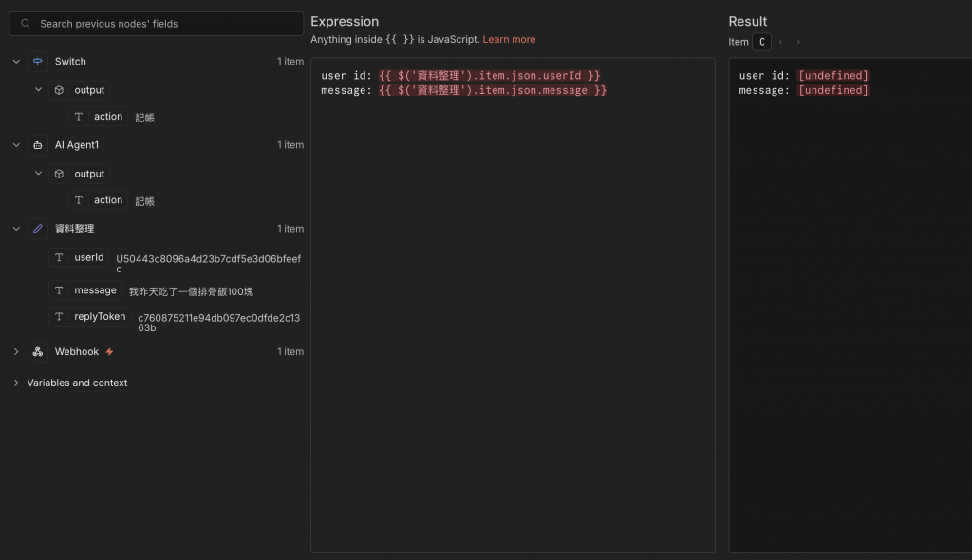Click the text-type icon of AI Agent1 action
This screenshot has width=972, height=560.
coord(79,200)
